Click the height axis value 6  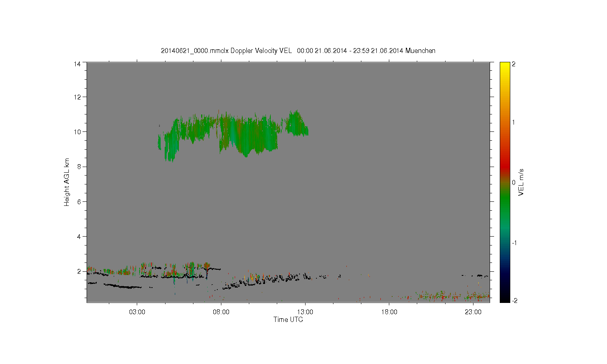click(79, 202)
